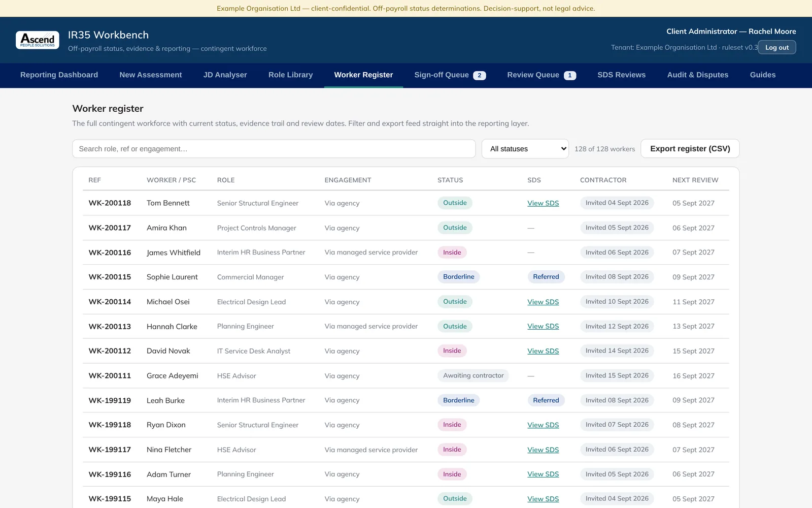This screenshot has height=508, width=812.
Task: Go to the New Assessment tab
Action: tap(151, 75)
